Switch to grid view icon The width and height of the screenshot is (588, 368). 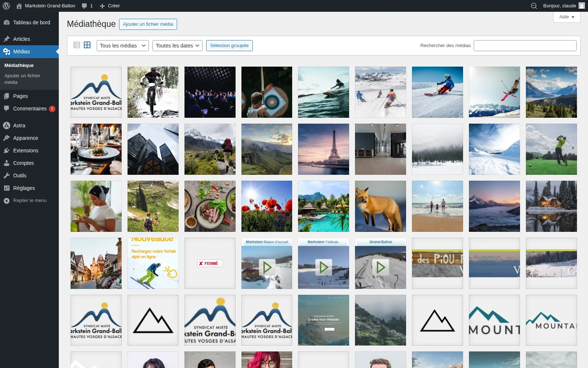coord(87,45)
